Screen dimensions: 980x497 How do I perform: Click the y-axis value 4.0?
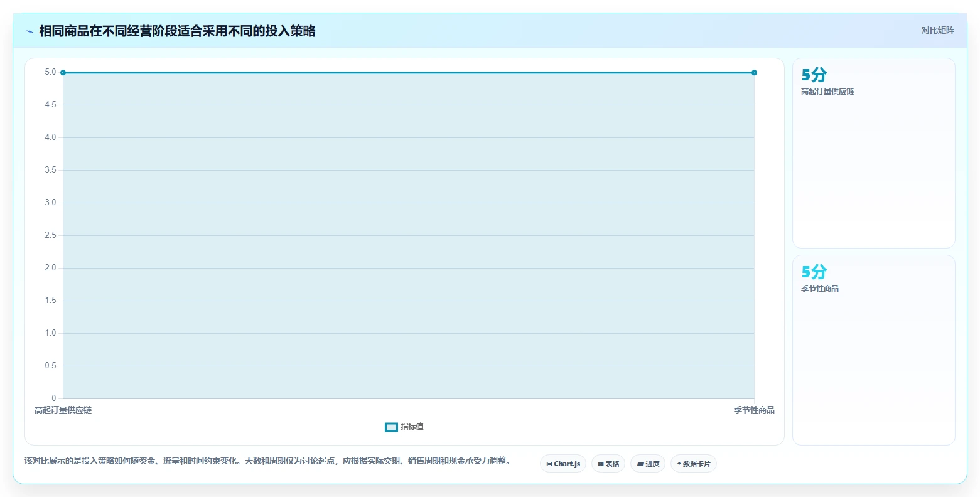(x=50, y=137)
